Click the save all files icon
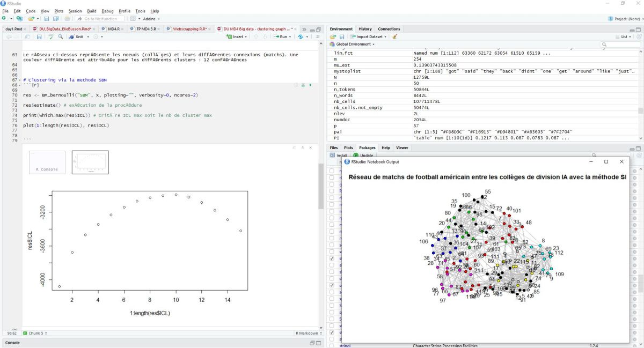 tap(55, 19)
